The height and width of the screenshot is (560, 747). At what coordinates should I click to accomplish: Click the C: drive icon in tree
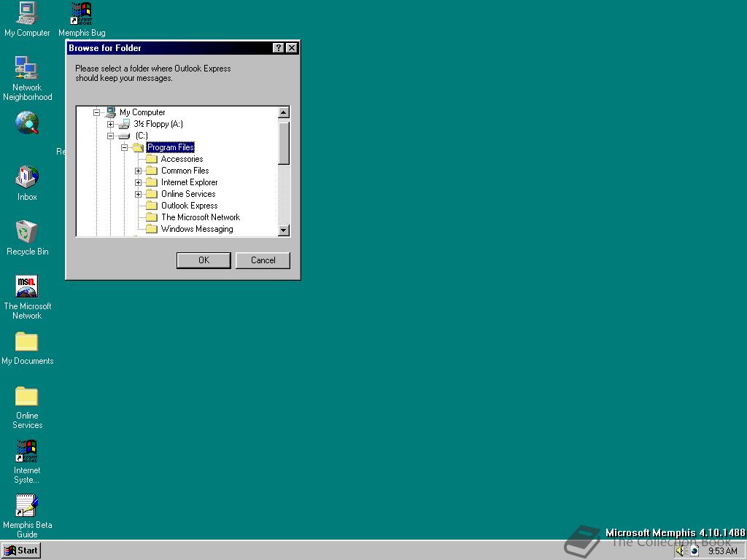pos(124,136)
